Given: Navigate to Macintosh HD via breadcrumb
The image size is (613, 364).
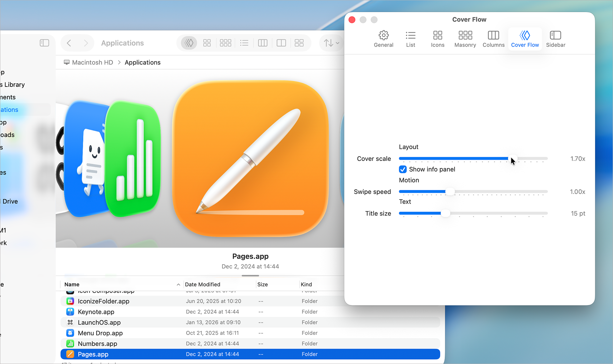Looking at the screenshot, I should (x=92, y=62).
